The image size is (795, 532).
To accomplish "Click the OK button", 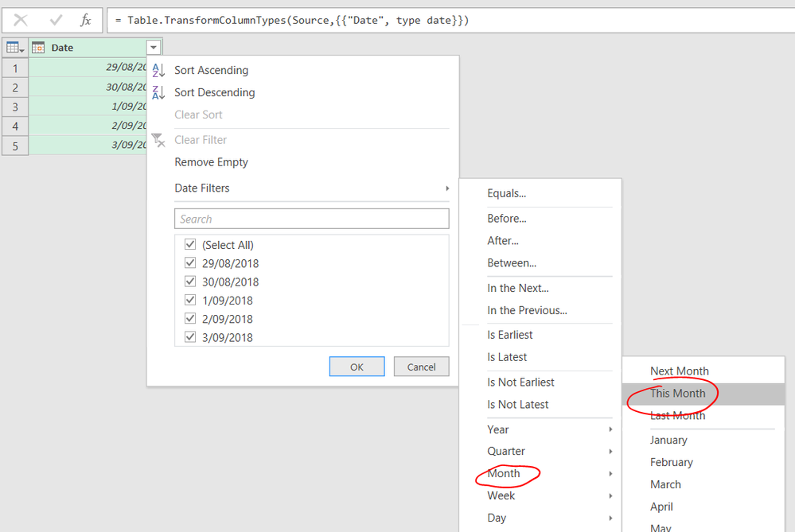I will [357, 367].
